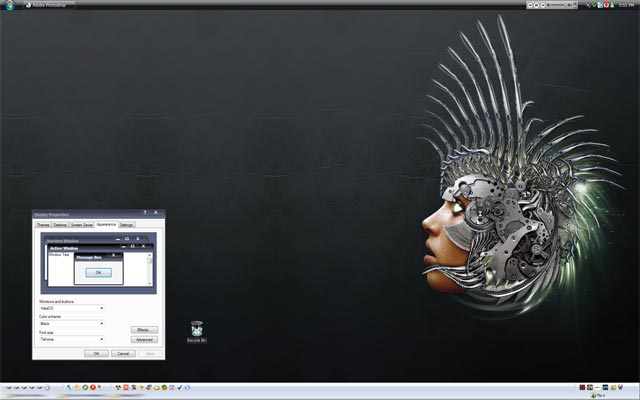This screenshot has width=640, height=400.
Task: Expand the Font size dropdown
Action: (72, 339)
